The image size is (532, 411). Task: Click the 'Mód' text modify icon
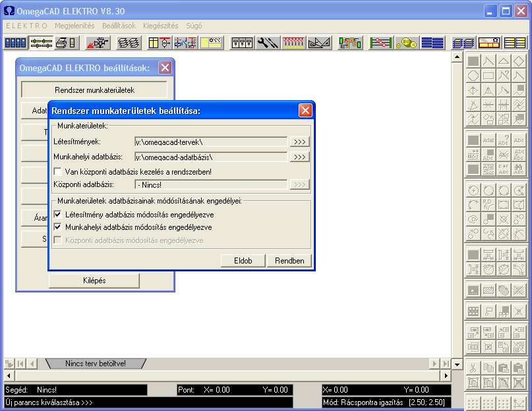[473, 155]
